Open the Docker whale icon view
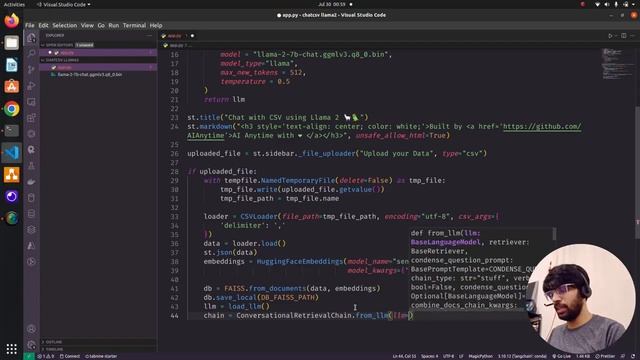The height and width of the screenshot is (360, 640). pyautogui.click(x=31, y=182)
